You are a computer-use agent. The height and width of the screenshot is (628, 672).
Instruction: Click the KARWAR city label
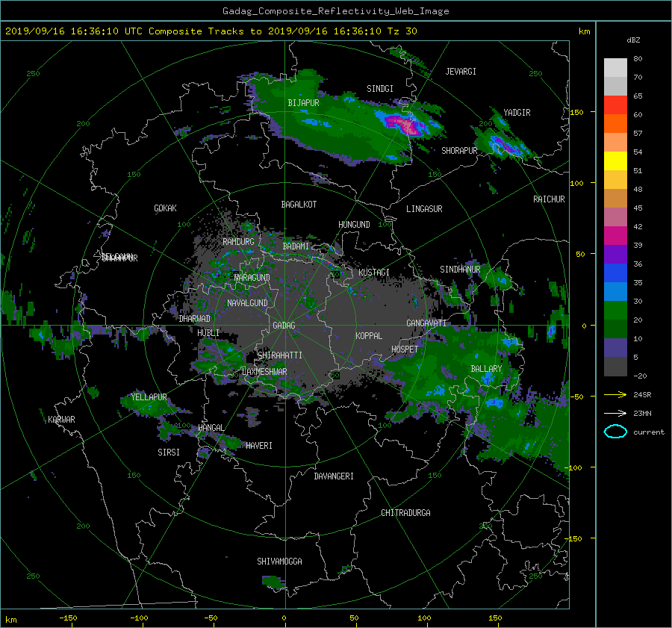pyautogui.click(x=61, y=420)
